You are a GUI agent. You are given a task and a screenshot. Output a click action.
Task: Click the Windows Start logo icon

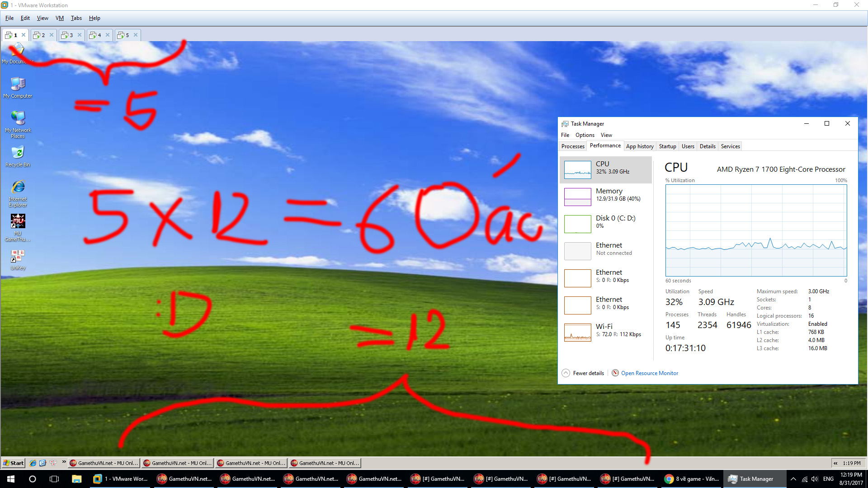pos(11,479)
